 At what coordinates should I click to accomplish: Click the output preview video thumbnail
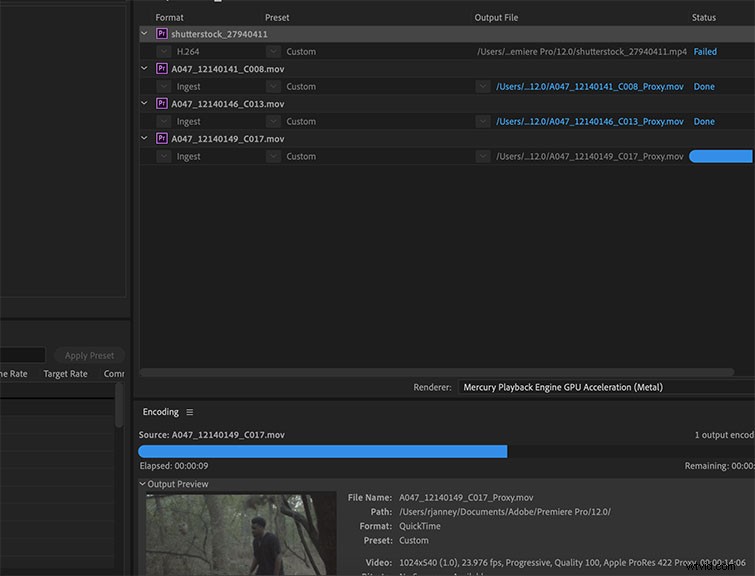pos(241,534)
